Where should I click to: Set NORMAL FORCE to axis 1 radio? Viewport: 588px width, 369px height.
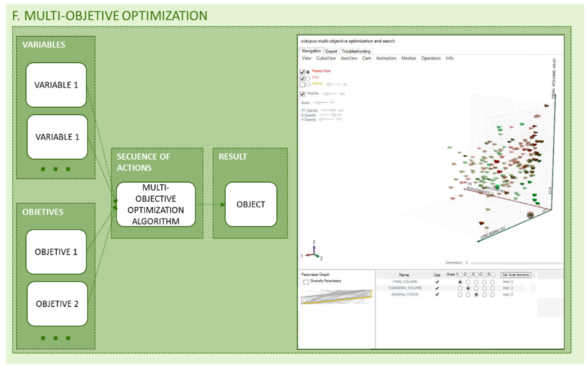click(x=460, y=295)
